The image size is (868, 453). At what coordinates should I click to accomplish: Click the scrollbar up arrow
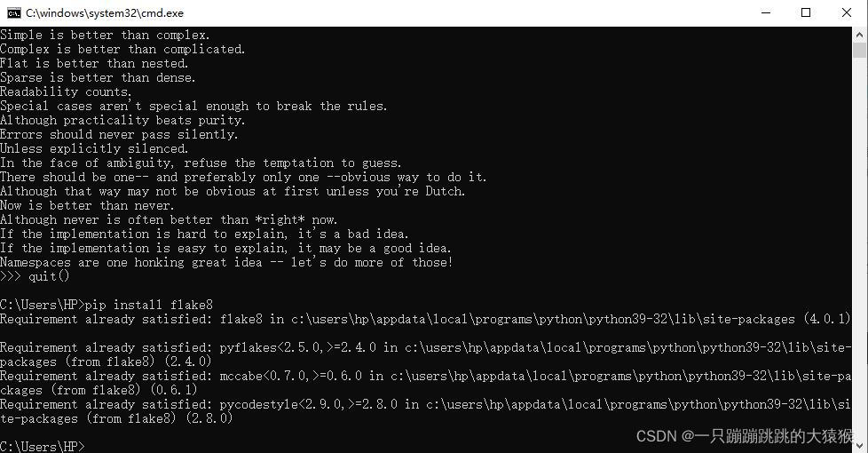point(860,35)
